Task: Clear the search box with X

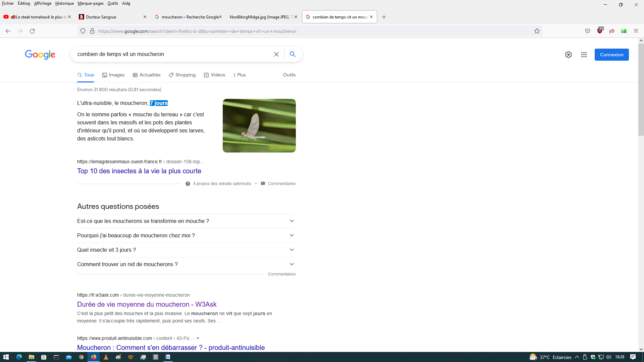Action: pos(276,54)
